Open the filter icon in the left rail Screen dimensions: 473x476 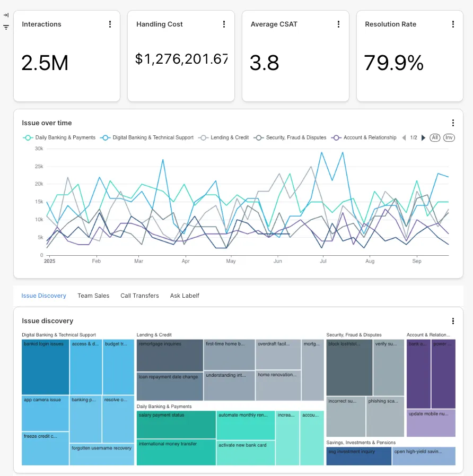click(x=6, y=27)
